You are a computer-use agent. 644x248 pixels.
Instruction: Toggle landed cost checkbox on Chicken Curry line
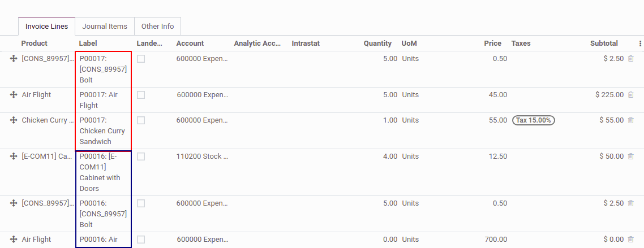[141, 120]
